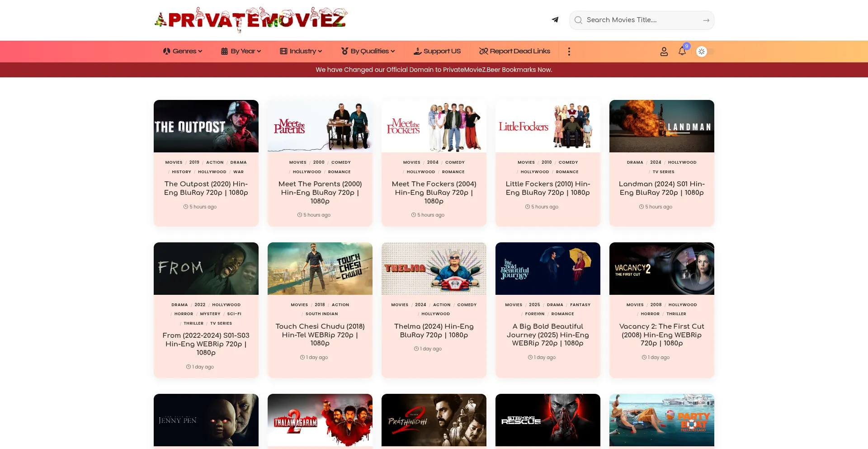868x449 pixels.
Task: Toggle dark mode switch
Action: pyautogui.click(x=705, y=52)
